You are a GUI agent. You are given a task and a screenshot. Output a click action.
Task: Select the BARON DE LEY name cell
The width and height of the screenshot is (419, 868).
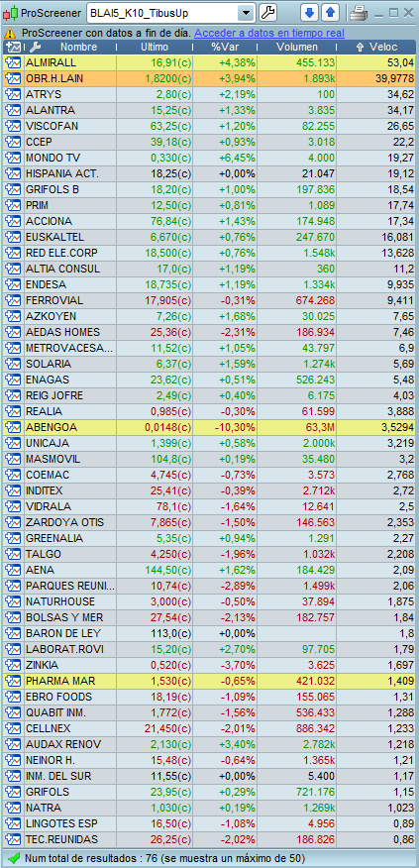tap(69, 633)
